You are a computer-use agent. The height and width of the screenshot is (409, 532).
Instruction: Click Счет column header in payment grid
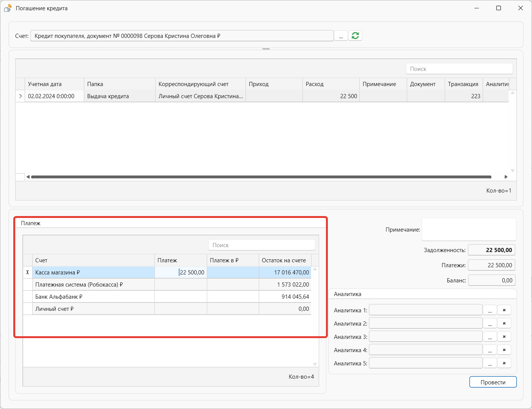click(x=93, y=260)
